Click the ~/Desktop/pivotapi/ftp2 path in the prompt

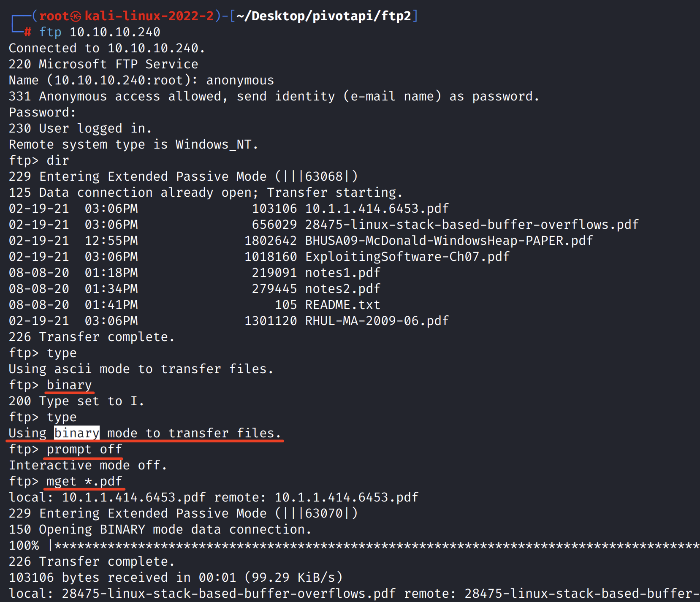pos(324,16)
